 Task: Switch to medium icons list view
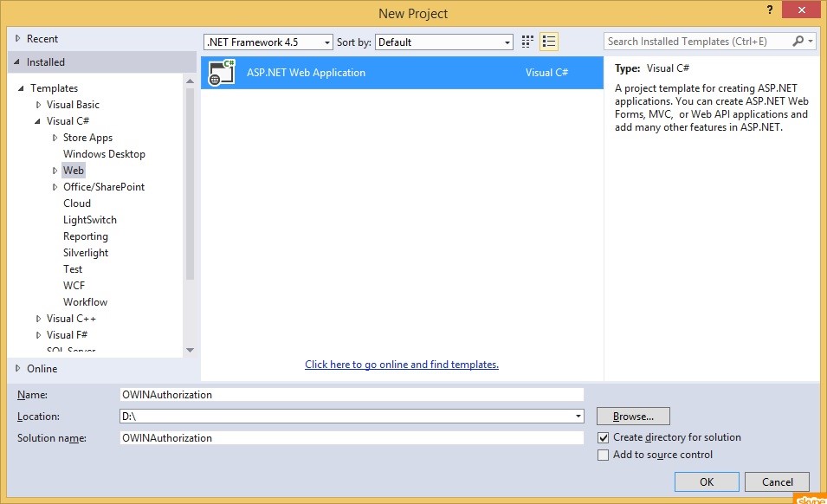coord(549,42)
